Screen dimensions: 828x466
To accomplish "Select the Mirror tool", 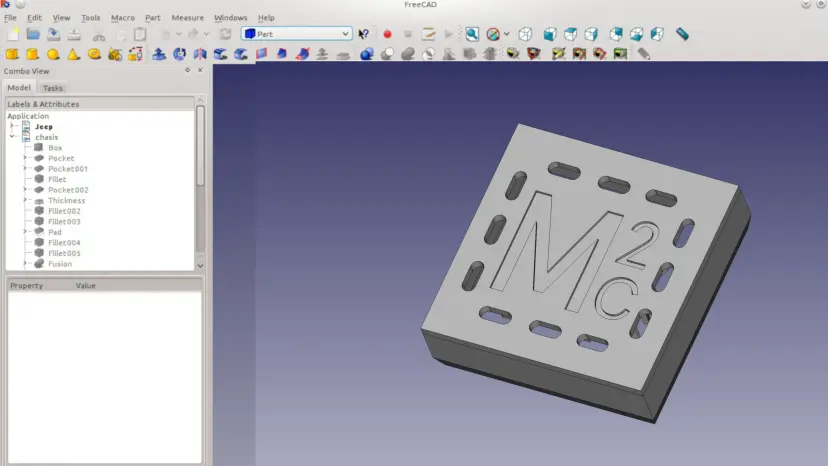I will pos(200,54).
